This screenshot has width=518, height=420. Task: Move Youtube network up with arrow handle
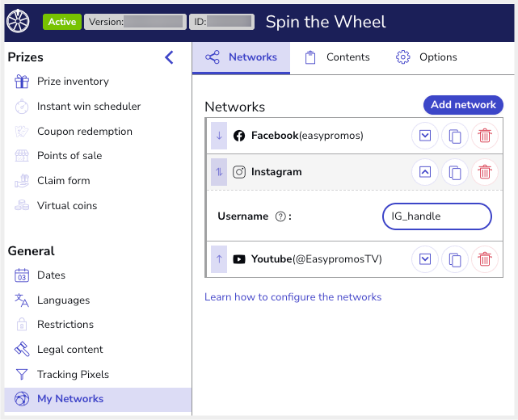coord(219,259)
